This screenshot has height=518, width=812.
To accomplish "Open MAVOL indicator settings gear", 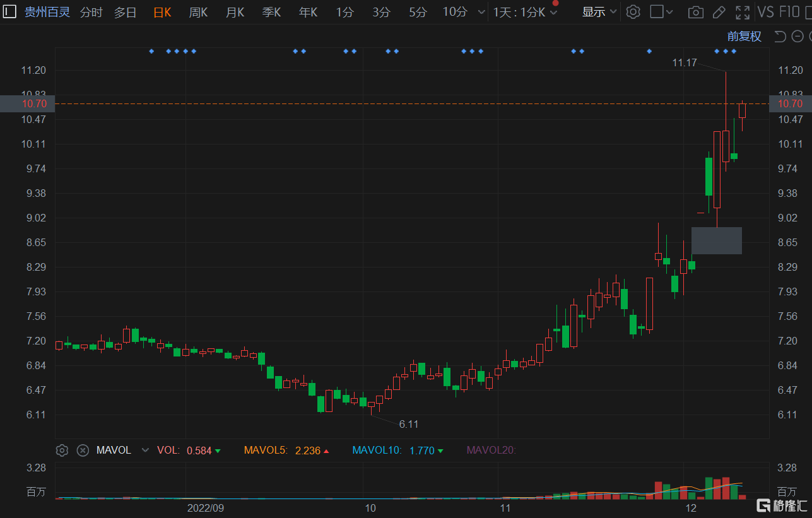I will (x=62, y=450).
